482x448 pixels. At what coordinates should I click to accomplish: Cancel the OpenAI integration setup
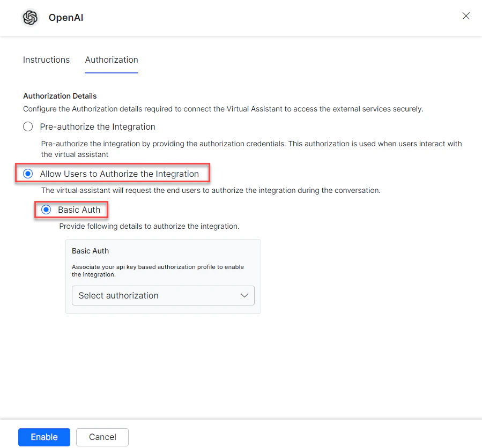102,437
